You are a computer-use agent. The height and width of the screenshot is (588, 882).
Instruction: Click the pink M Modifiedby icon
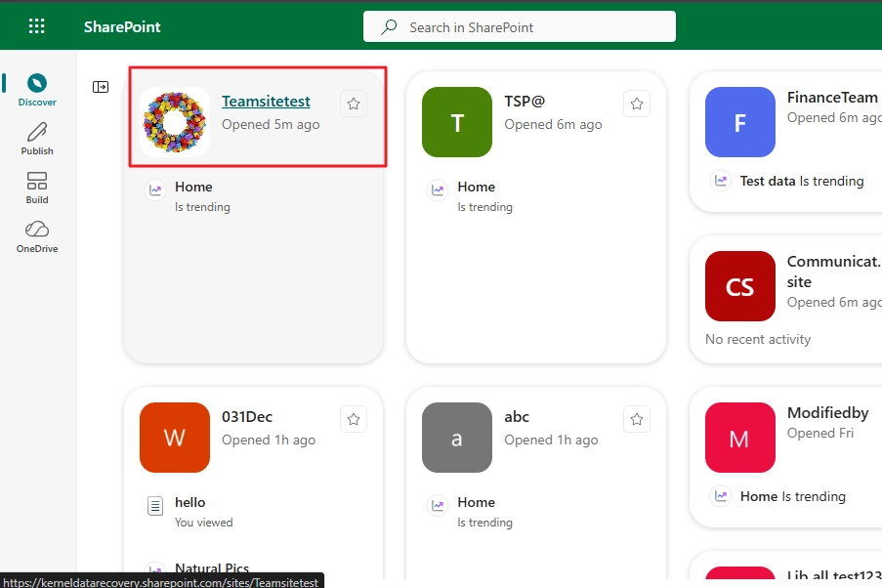pyautogui.click(x=740, y=438)
